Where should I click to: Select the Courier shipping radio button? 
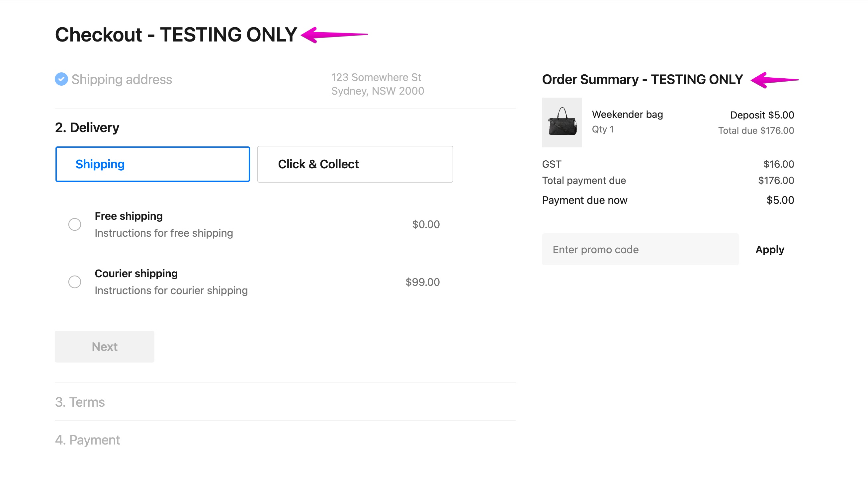tap(75, 282)
